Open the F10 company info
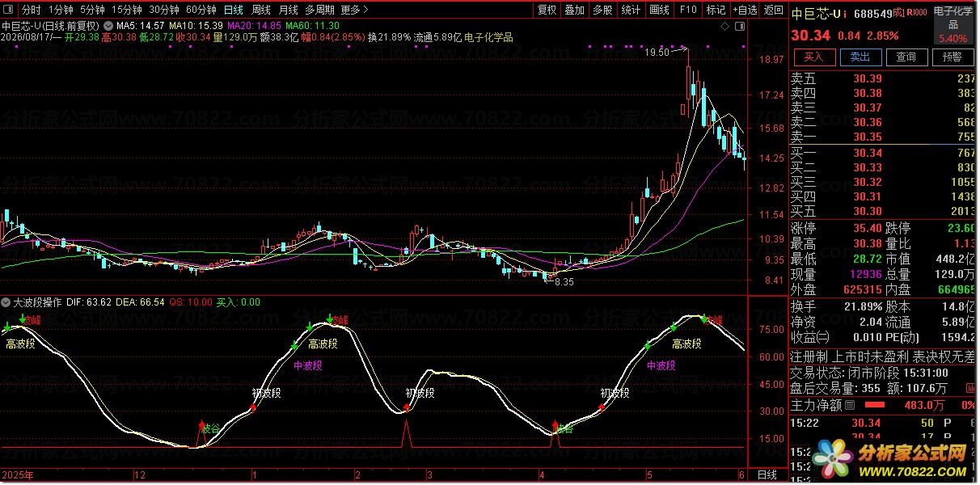The width and height of the screenshot is (980, 485). click(x=687, y=11)
